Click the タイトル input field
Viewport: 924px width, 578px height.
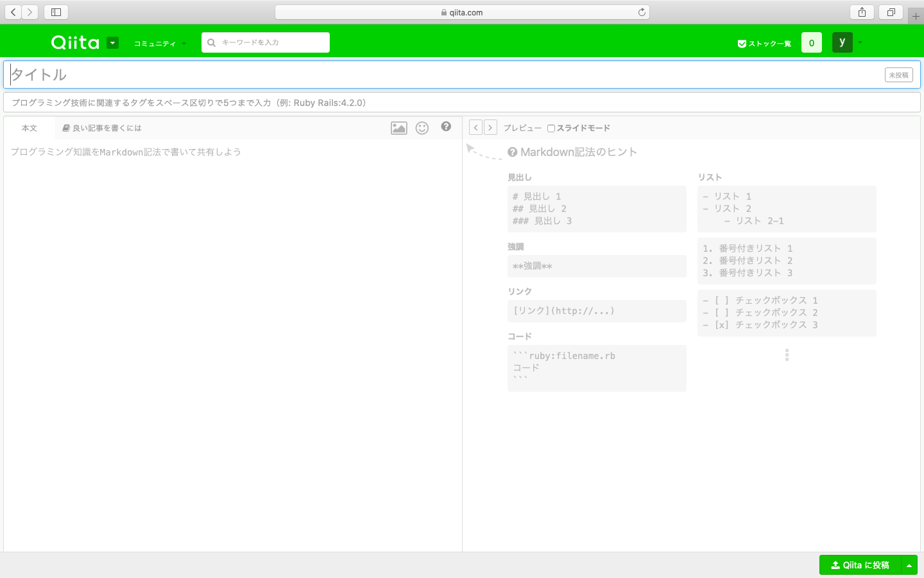pos(462,74)
